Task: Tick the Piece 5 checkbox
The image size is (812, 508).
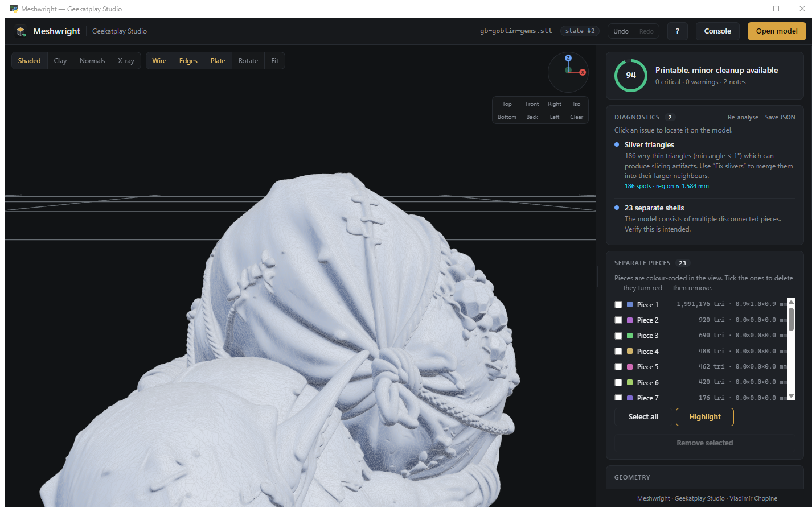Action: pos(618,367)
